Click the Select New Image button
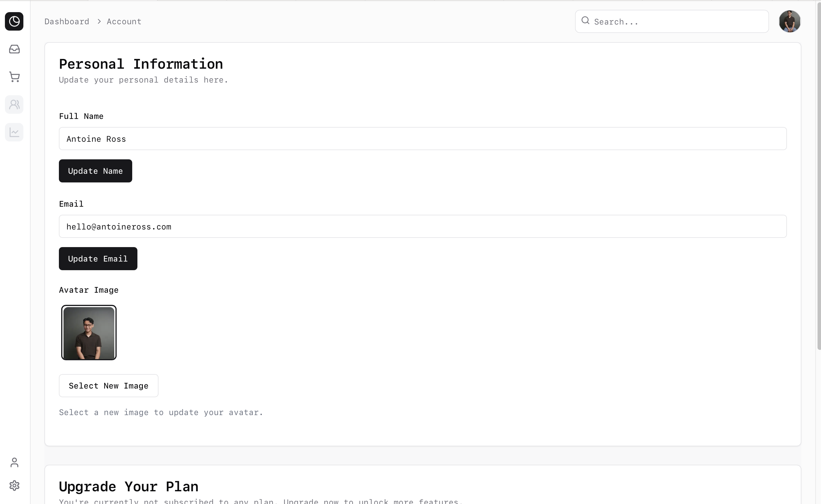 [108, 386]
